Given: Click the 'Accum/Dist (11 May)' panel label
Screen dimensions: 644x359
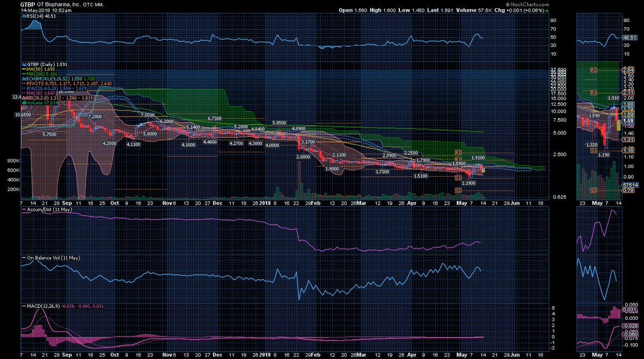Looking at the screenshot, I should point(46,211).
